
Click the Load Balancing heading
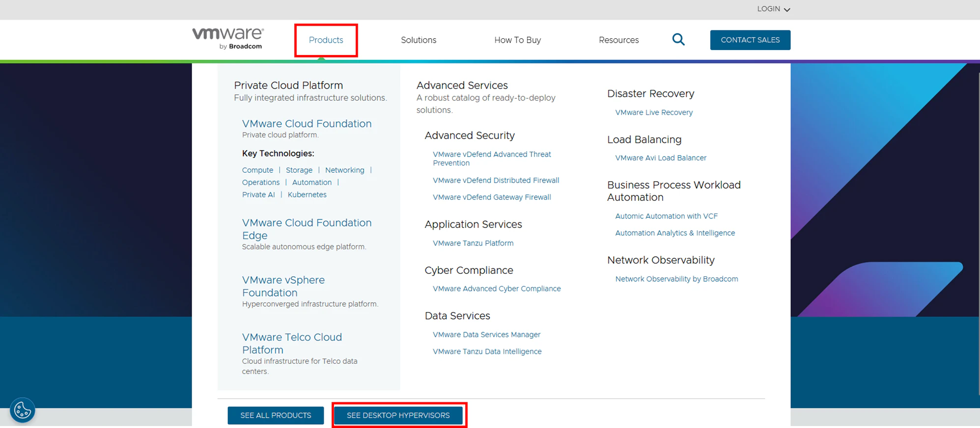point(644,140)
